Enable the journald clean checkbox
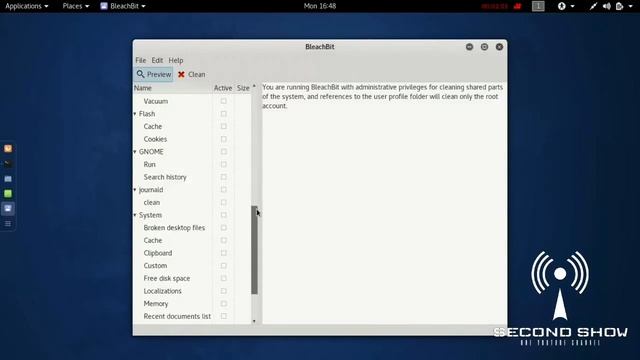 click(224, 202)
